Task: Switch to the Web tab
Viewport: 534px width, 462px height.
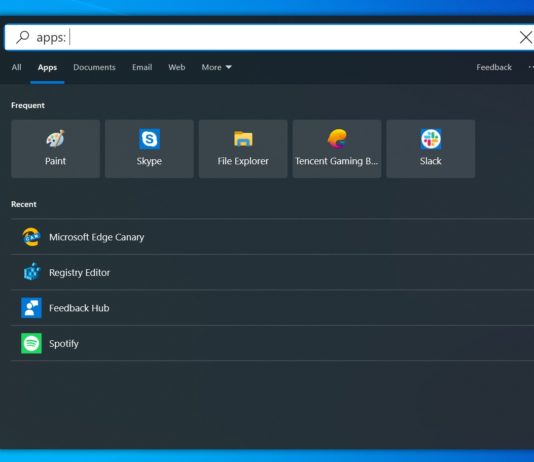Action: click(x=177, y=67)
